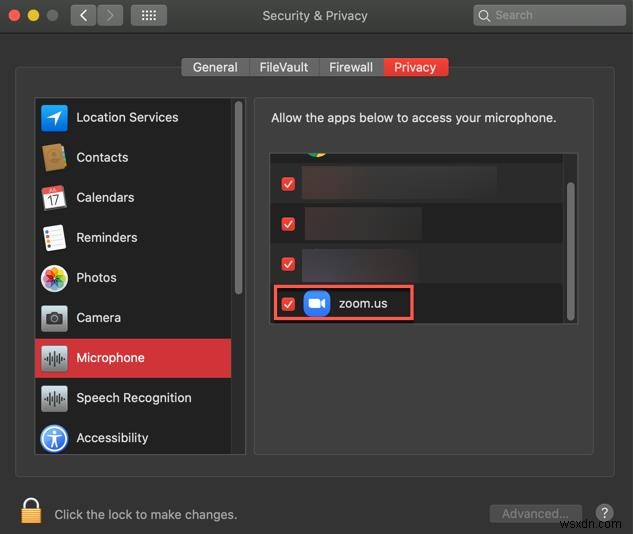
Task: Select the Microphone label in the list
Action: pyautogui.click(x=110, y=358)
